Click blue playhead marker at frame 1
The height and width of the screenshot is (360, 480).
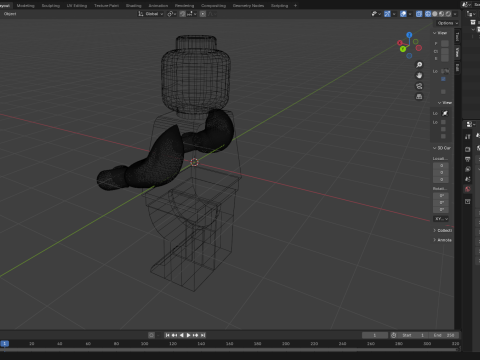click(x=5, y=343)
